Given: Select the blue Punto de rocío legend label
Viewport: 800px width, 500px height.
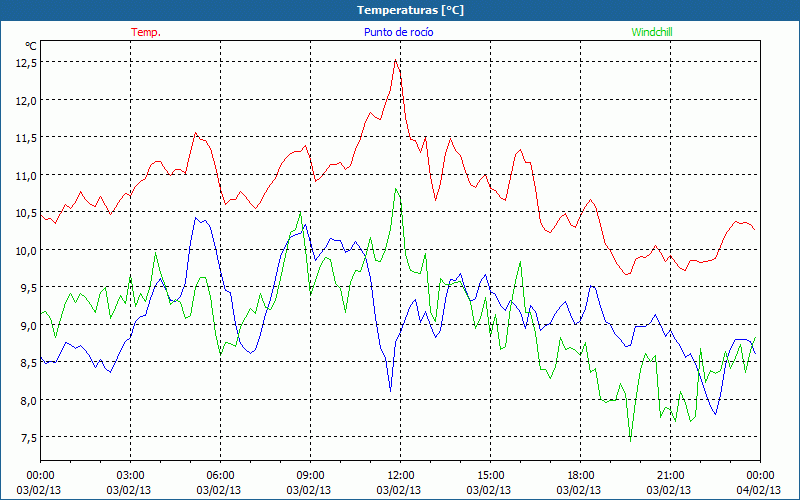Looking at the screenshot, I should 398,32.
